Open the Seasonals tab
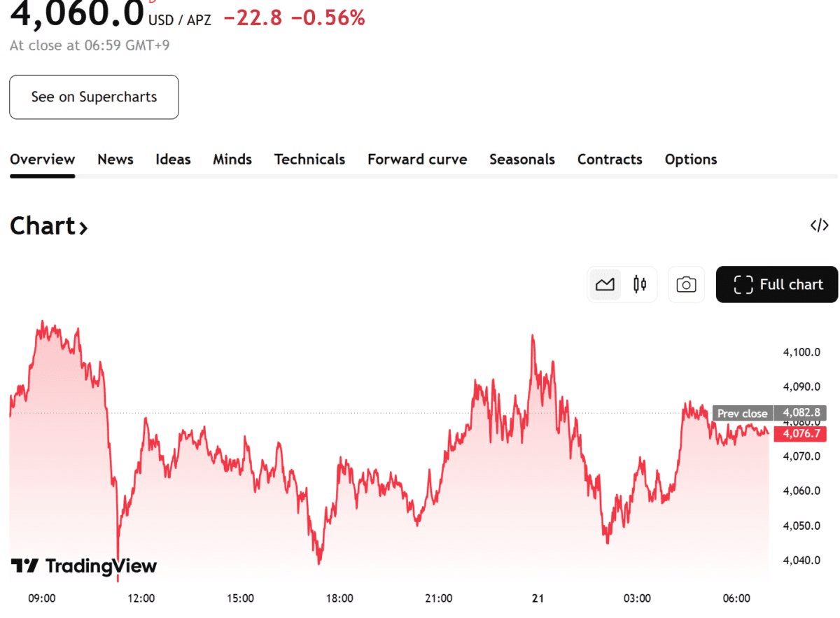840x618 pixels. point(522,160)
